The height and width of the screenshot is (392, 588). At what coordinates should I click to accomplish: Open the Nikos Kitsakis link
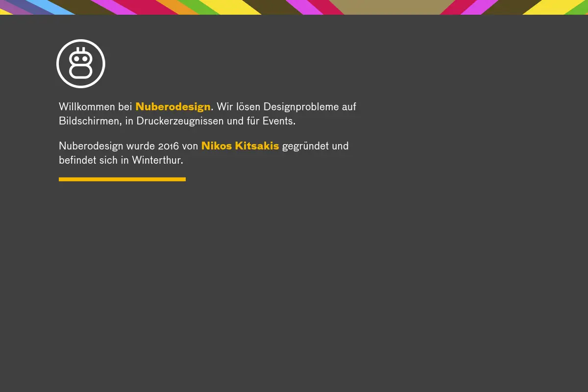(240, 146)
